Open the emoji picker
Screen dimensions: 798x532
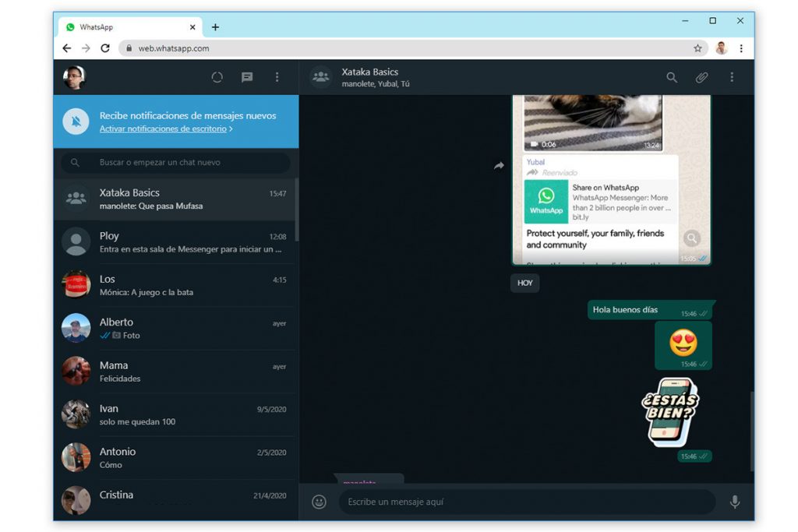(x=319, y=502)
